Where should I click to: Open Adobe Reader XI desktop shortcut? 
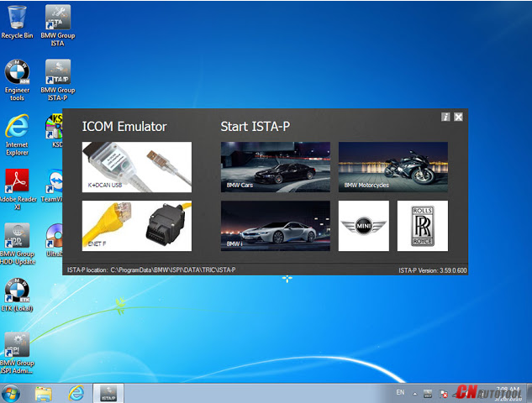(x=17, y=190)
